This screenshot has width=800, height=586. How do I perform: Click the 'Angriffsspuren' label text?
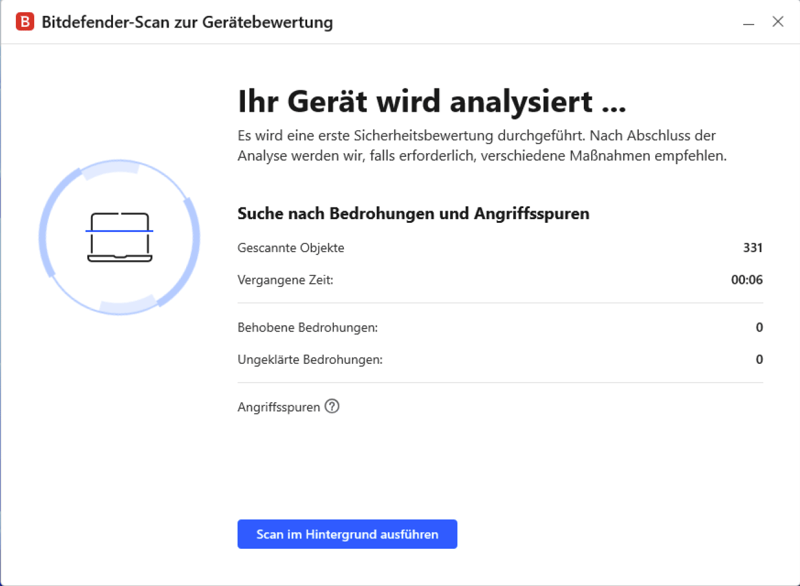coord(279,407)
